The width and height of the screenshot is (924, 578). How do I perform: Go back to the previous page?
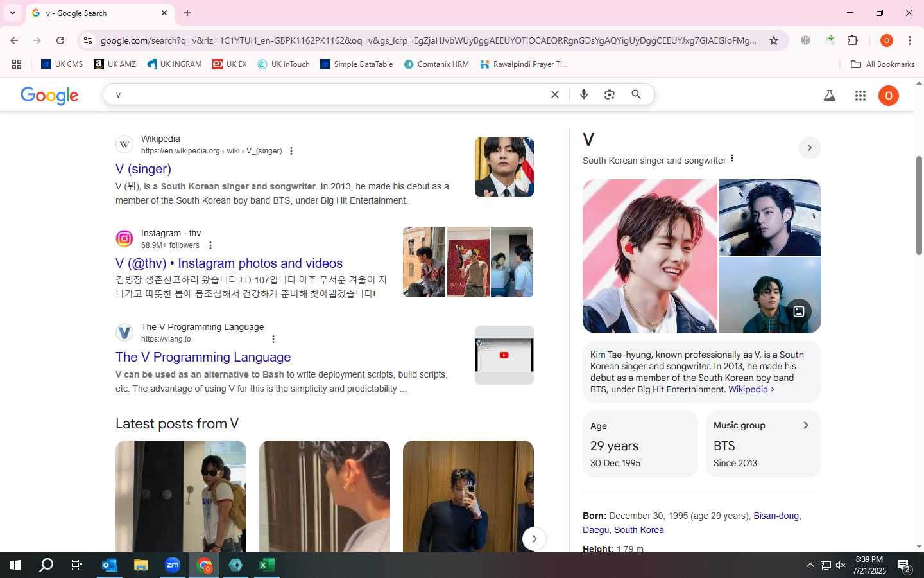coord(14,40)
